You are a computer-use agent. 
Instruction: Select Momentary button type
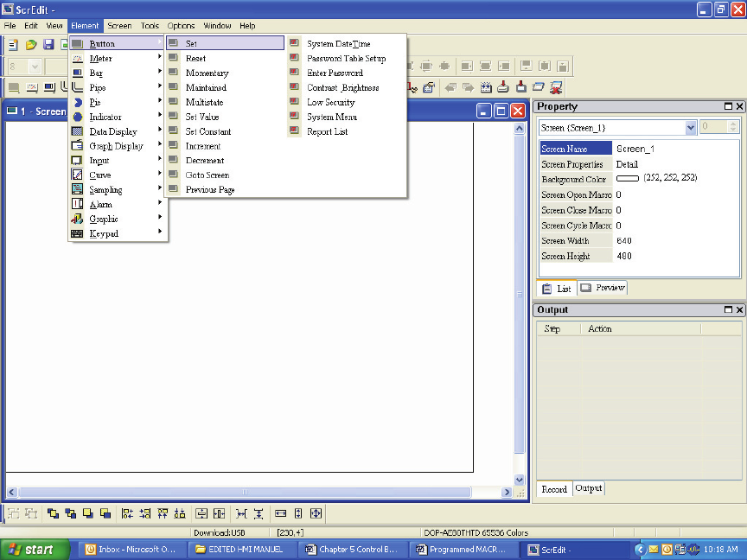click(x=207, y=73)
